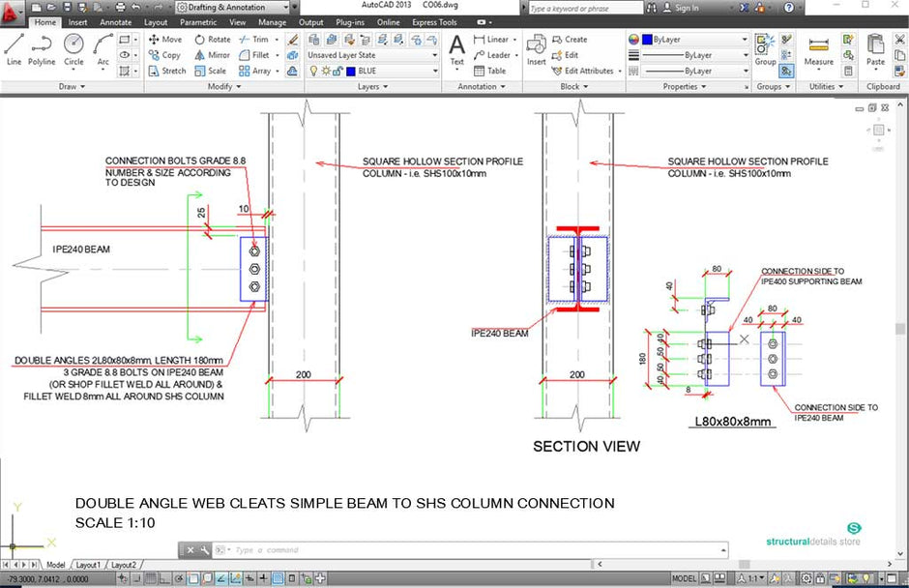909x588 pixels.
Task: Activate the Move command
Action: tap(166, 39)
